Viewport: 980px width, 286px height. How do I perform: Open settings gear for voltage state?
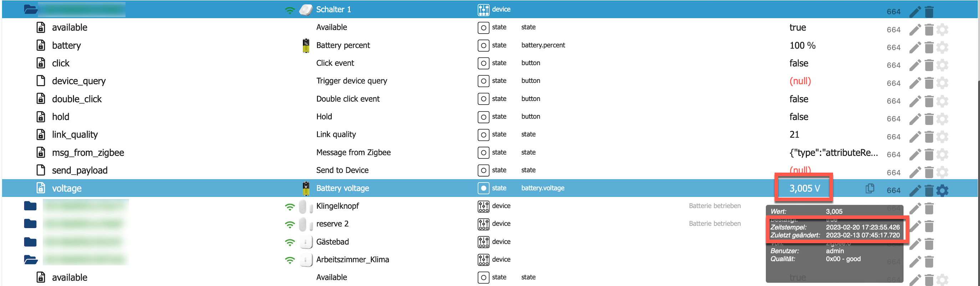(942, 190)
